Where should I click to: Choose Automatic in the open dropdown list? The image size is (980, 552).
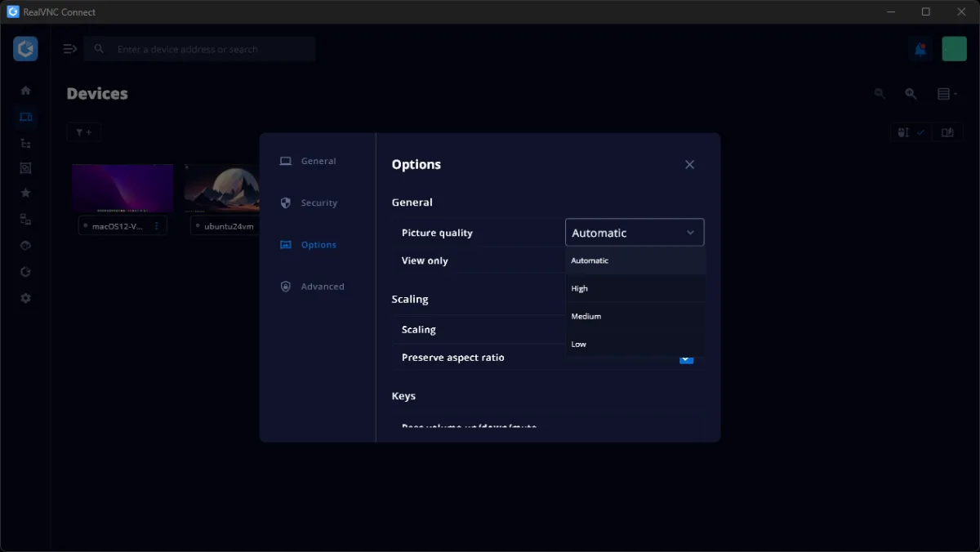tap(635, 260)
